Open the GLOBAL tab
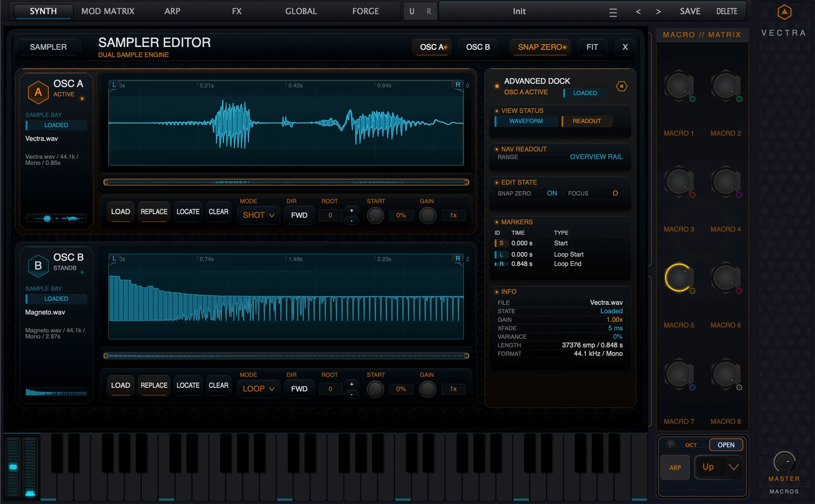The width and height of the screenshot is (815, 504). pos(301,11)
